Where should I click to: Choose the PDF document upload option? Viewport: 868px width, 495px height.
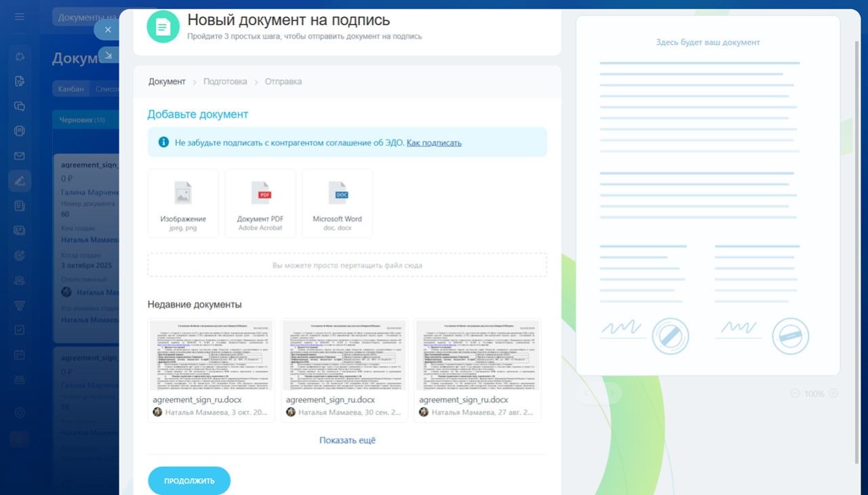click(x=260, y=203)
